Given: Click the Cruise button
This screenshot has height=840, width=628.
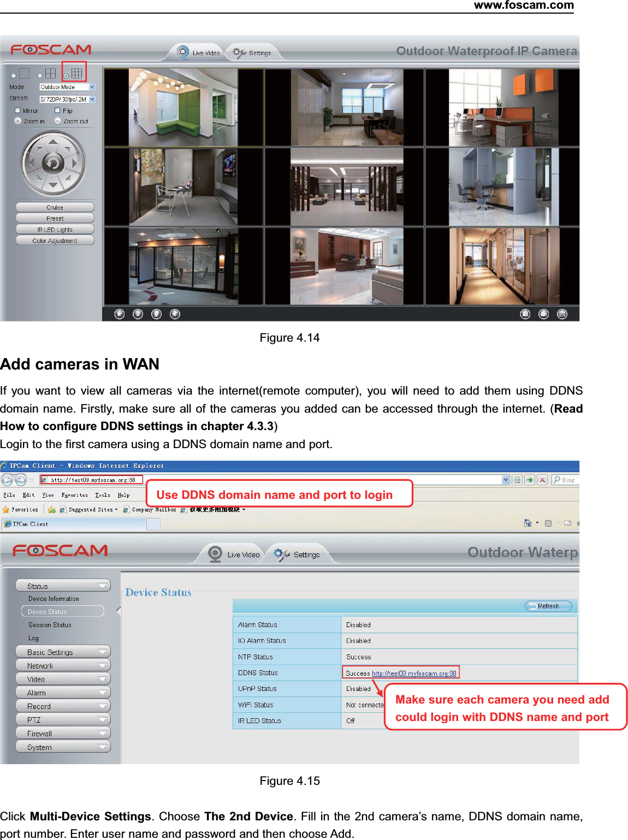Looking at the screenshot, I should (55, 207).
